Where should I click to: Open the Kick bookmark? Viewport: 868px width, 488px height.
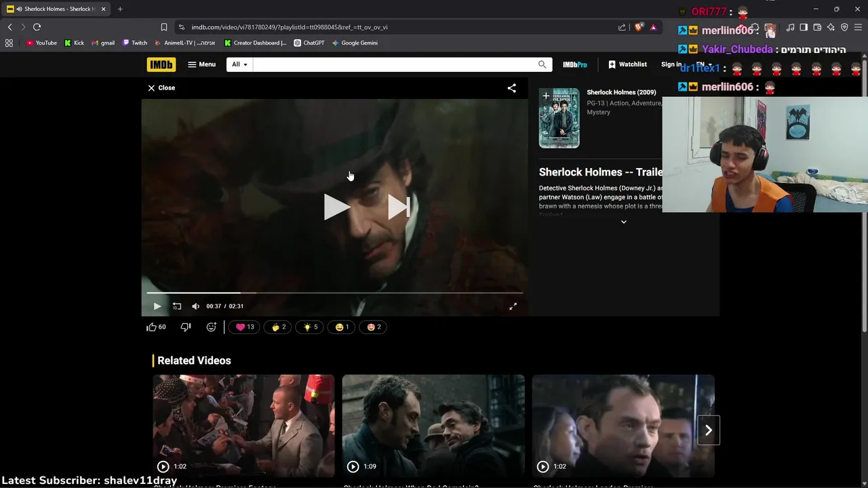[74, 43]
